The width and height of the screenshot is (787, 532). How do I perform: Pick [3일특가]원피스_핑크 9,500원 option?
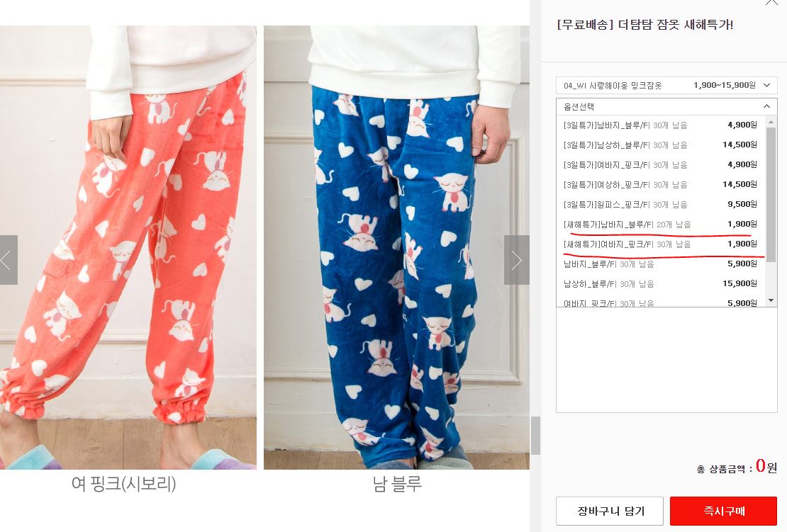coord(661,204)
